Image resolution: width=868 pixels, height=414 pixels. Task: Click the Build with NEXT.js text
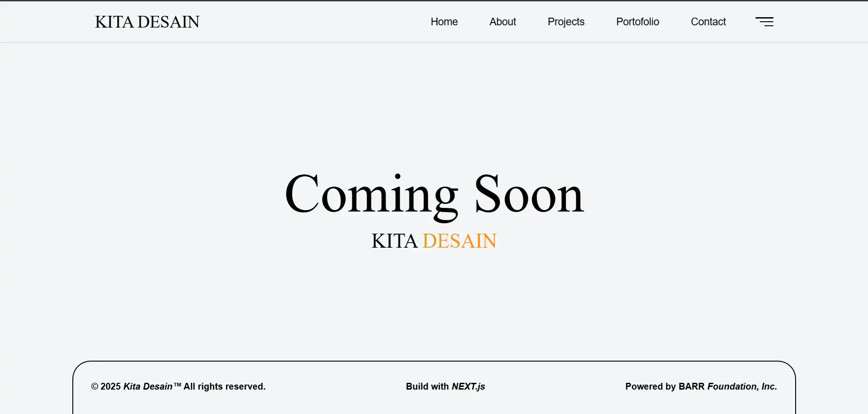[445, 386]
